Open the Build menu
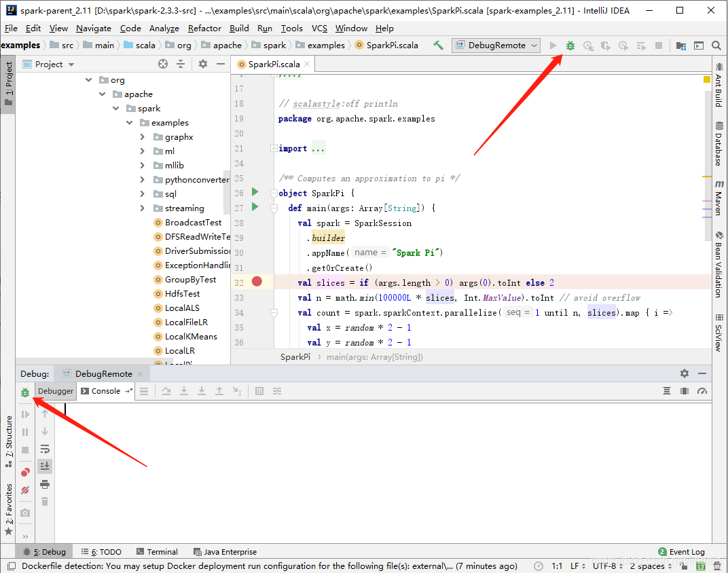Image resolution: width=728 pixels, height=573 pixels. tap(239, 29)
